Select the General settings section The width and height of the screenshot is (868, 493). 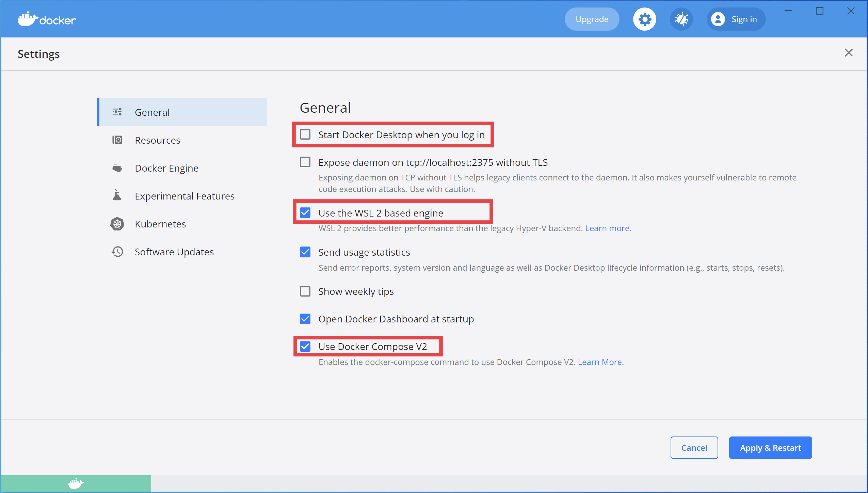(152, 112)
